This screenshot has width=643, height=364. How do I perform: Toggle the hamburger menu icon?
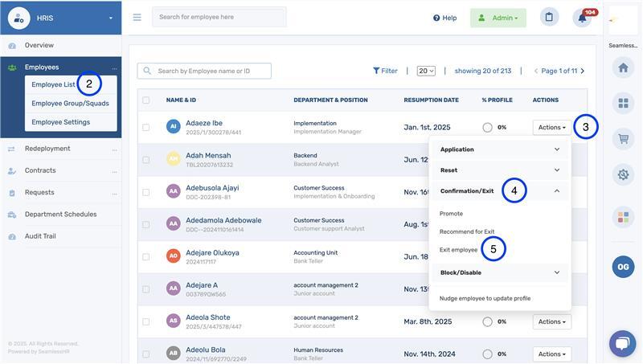coord(137,18)
